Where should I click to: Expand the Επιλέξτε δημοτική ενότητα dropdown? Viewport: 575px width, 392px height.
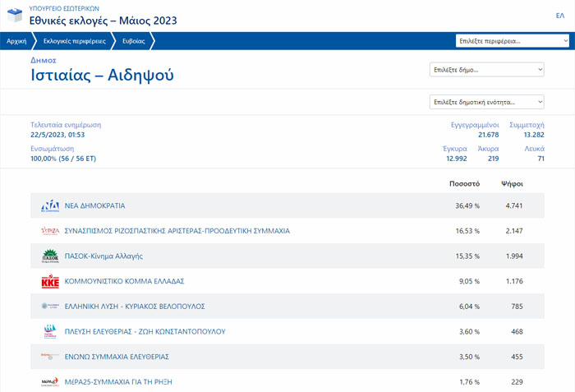[x=486, y=102]
